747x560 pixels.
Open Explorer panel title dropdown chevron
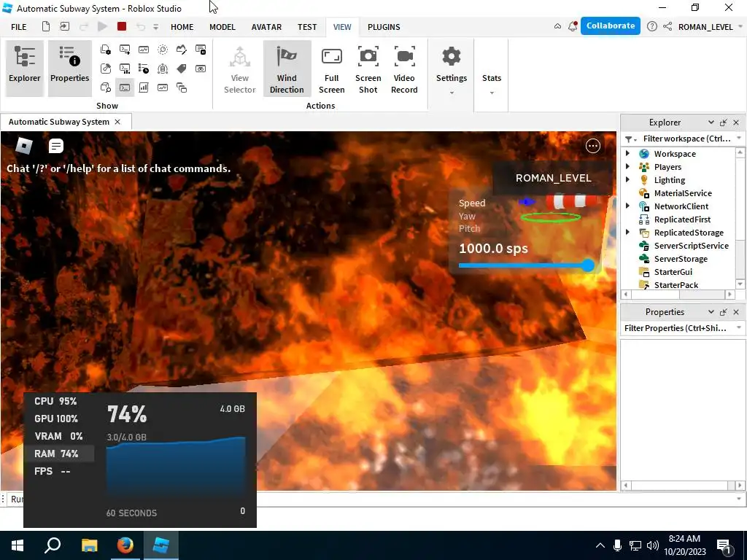[711, 122]
